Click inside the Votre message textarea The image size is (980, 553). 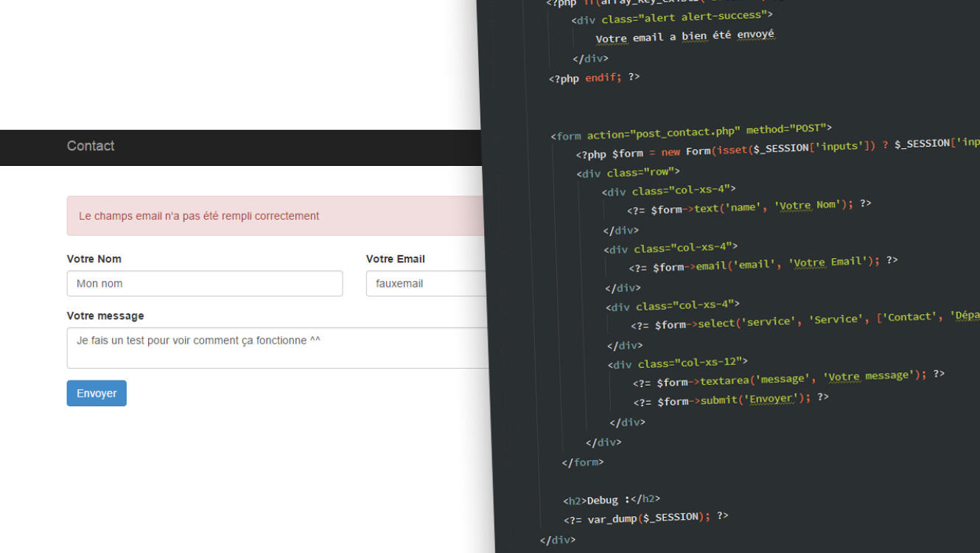[x=277, y=347]
